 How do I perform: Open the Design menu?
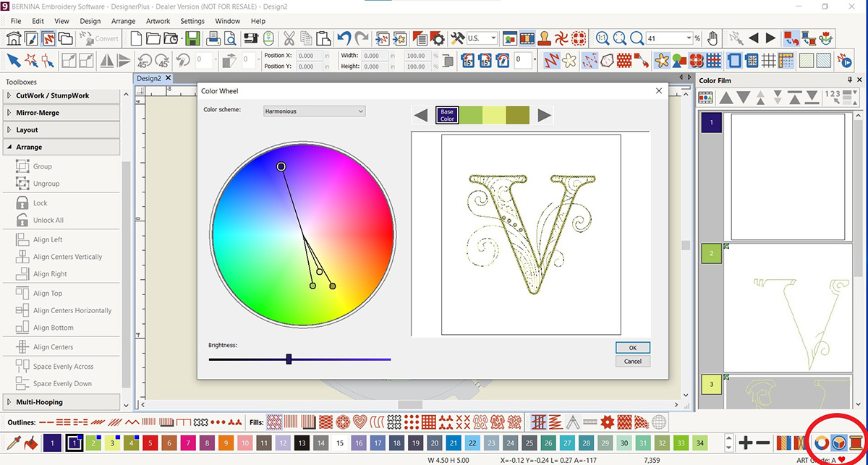90,21
